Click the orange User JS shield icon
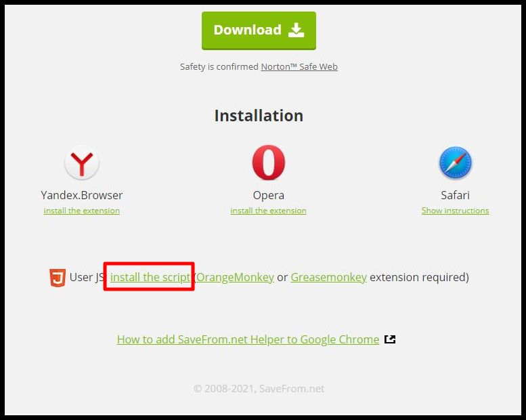Screen dimensions: 526x420 (58, 278)
